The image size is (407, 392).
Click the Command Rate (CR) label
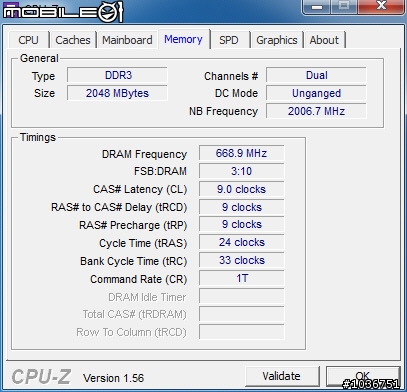tap(138, 279)
